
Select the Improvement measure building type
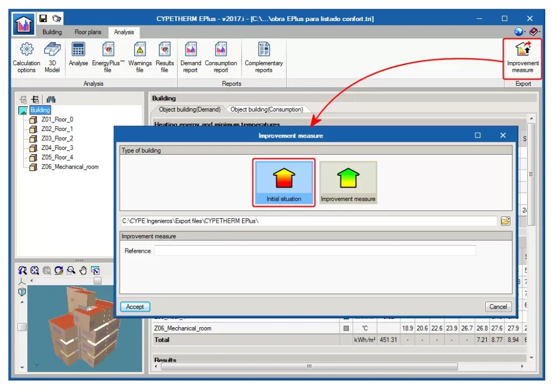pyautogui.click(x=348, y=183)
